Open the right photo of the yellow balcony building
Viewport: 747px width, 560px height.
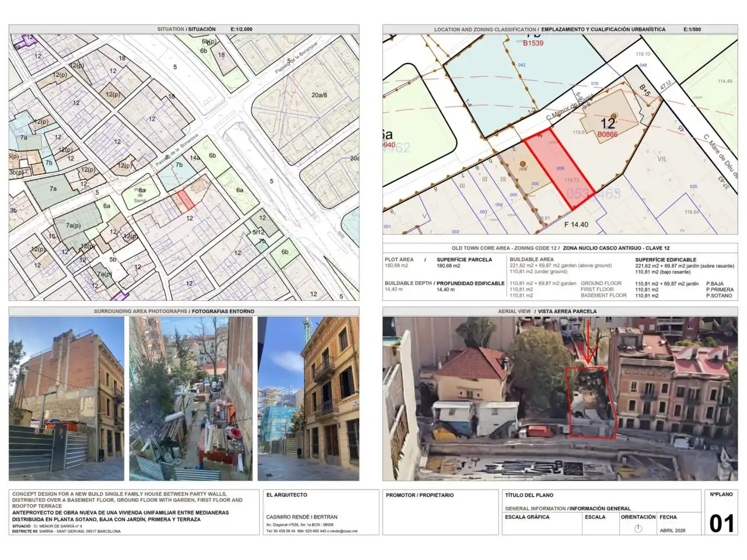click(x=308, y=399)
